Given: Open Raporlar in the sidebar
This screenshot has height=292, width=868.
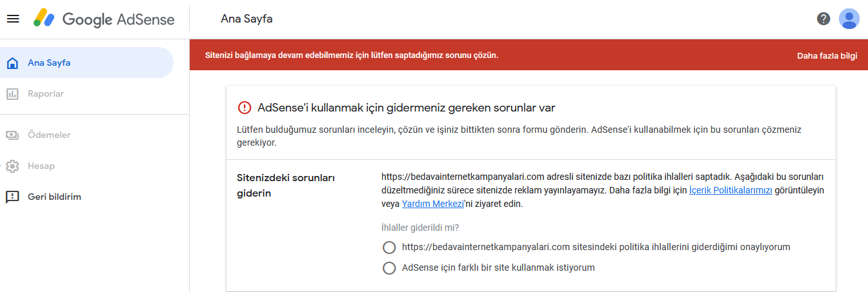Looking at the screenshot, I should pyautogui.click(x=46, y=94).
